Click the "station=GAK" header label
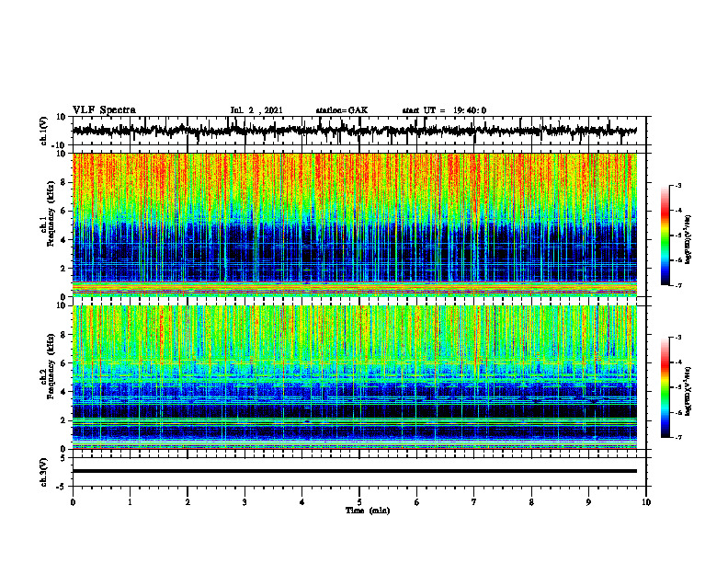The image size is (728, 563). (342, 110)
